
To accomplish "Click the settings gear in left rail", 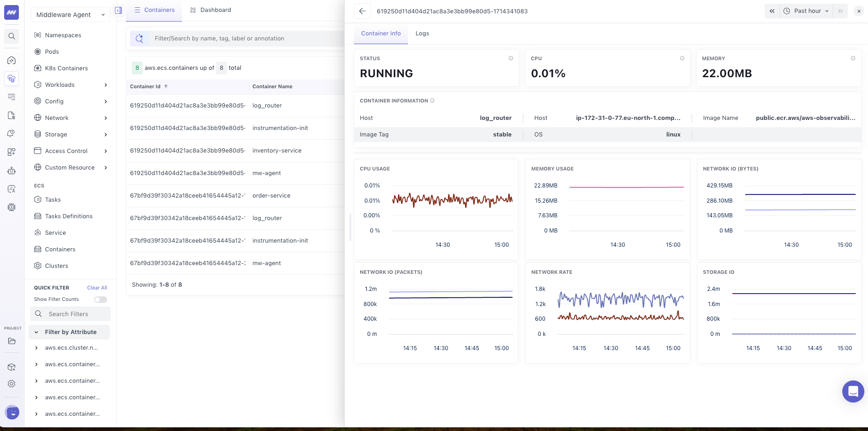I will point(12,384).
